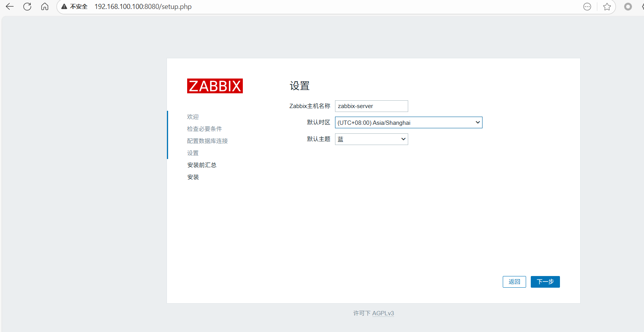Click the 设置 page heading
644x332 pixels.
[300, 86]
